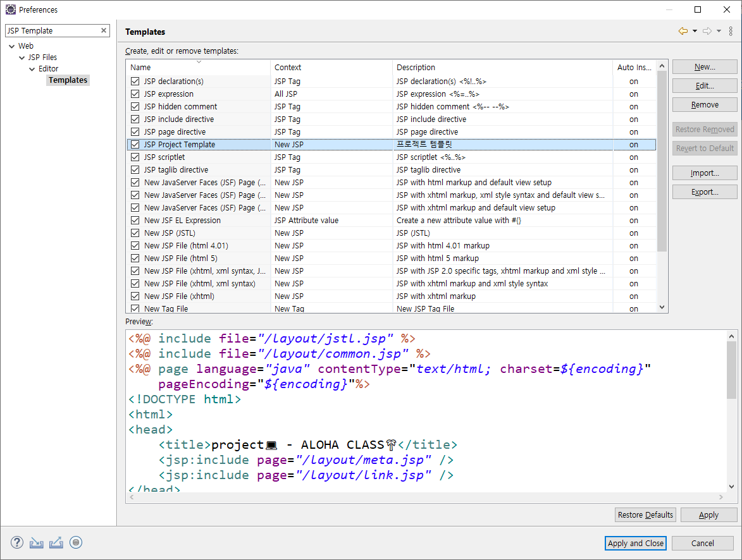Image resolution: width=742 pixels, height=560 pixels.
Task: Click the template table vertical scrollbar thumb
Action: [662, 161]
